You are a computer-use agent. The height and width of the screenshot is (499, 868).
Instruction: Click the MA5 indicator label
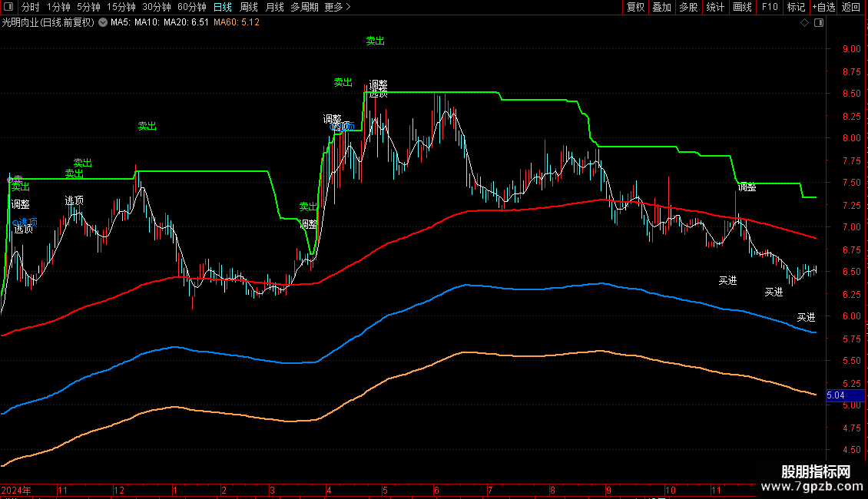pyautogui.click(x=120, y=23)
